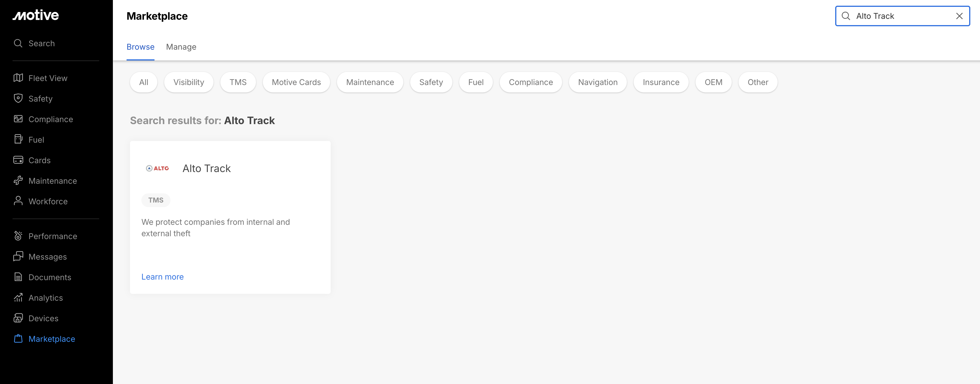Click the Maintenance wrench icon in sidebar

[18, 181]
